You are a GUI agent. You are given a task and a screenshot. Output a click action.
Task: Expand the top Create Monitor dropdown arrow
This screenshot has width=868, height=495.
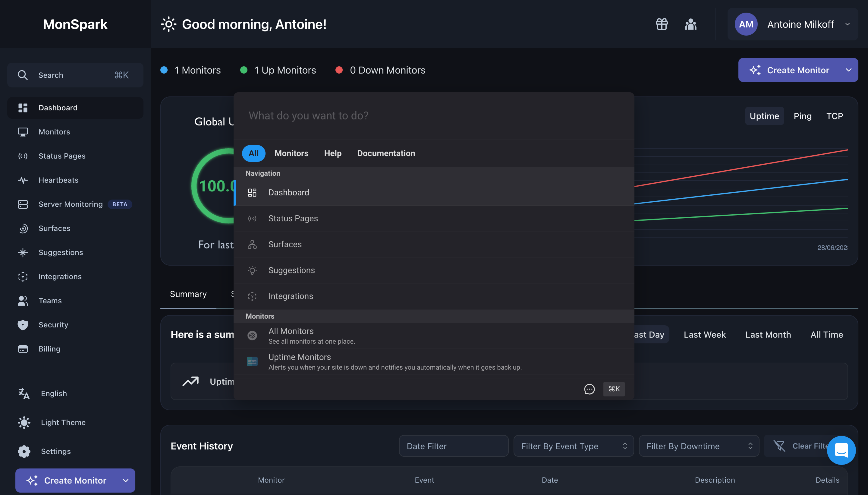click(849, 70)
